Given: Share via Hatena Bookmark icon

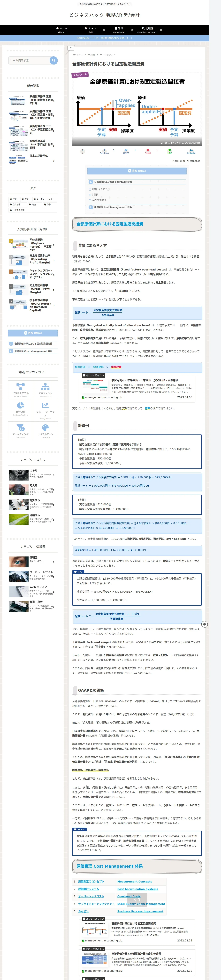Looking at the screenshot, I should [126, 151].
